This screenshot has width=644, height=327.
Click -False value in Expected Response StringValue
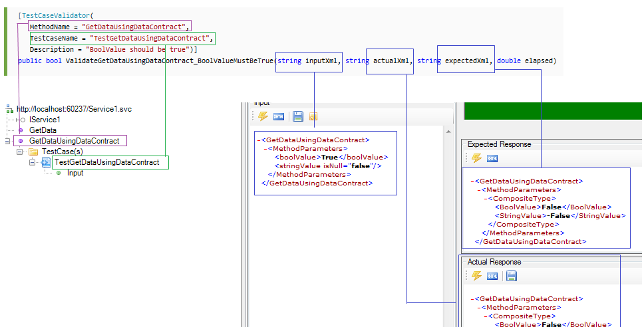tap(558, 215)
